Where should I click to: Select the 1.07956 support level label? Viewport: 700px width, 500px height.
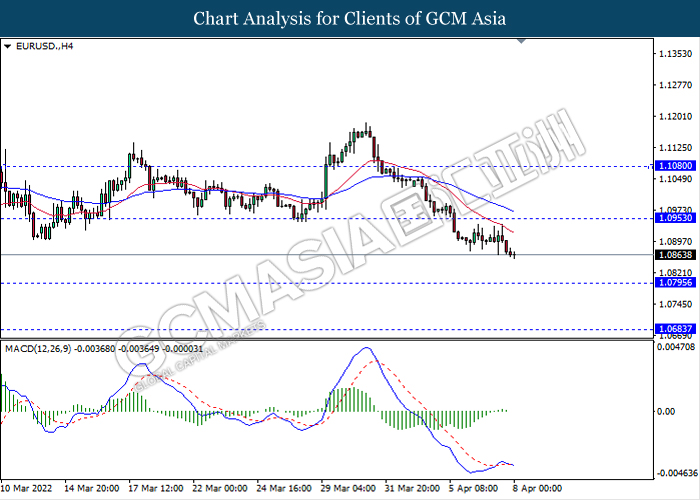pyautogui.click(x=675, y=283)
